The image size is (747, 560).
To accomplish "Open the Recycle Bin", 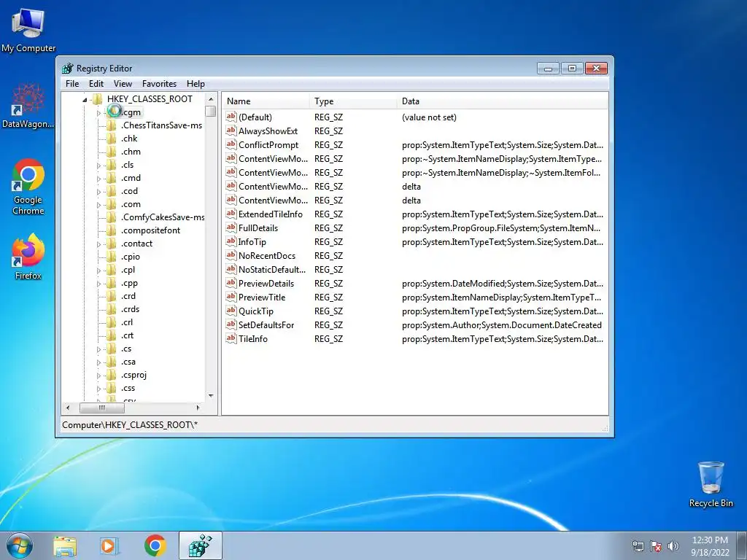I will [x=711, y=484].
